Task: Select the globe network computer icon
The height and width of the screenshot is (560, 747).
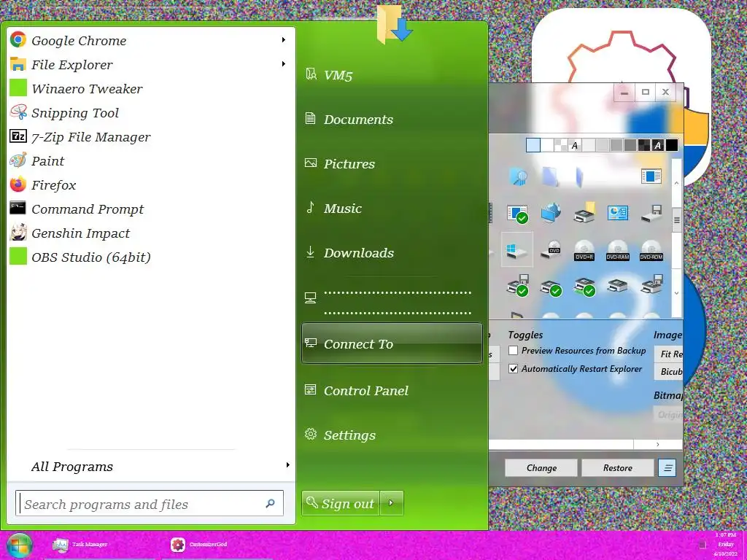Action: [551, 213]
